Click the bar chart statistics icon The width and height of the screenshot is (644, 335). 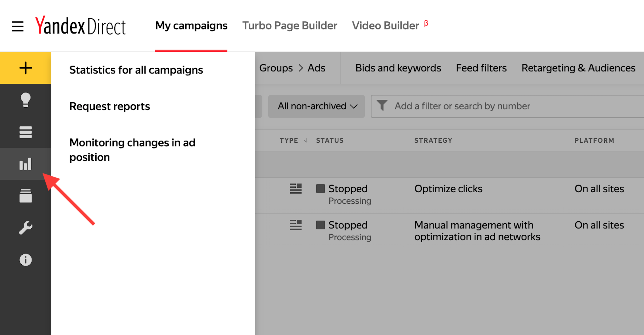click(x=26, y=164)
